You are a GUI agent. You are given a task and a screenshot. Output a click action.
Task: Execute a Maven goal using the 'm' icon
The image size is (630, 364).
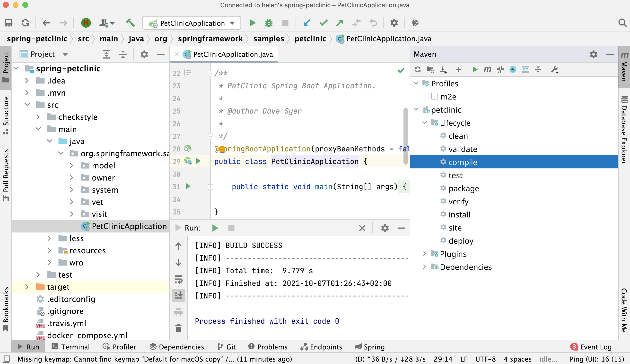(x=487, y=70)
